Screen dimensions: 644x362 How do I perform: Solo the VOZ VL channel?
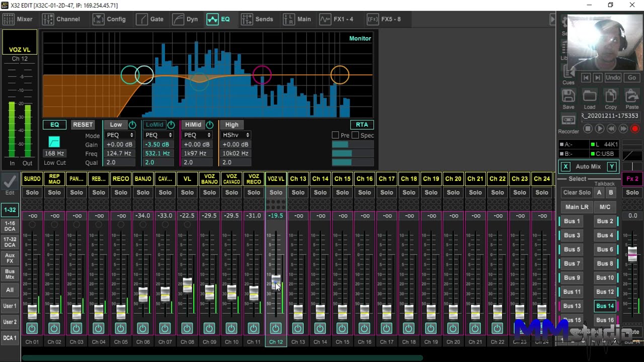pos(276,193)
